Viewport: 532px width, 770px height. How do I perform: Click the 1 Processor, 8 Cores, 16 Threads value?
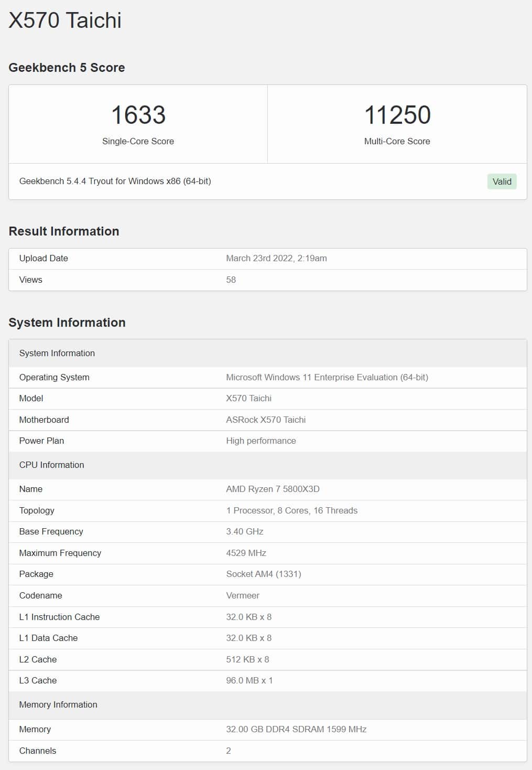point(292,510)
